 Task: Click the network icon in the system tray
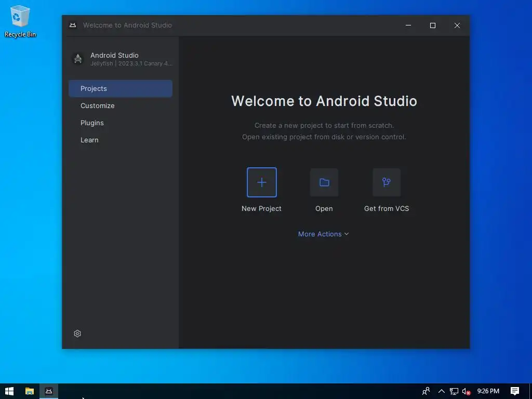pos(454,391)
